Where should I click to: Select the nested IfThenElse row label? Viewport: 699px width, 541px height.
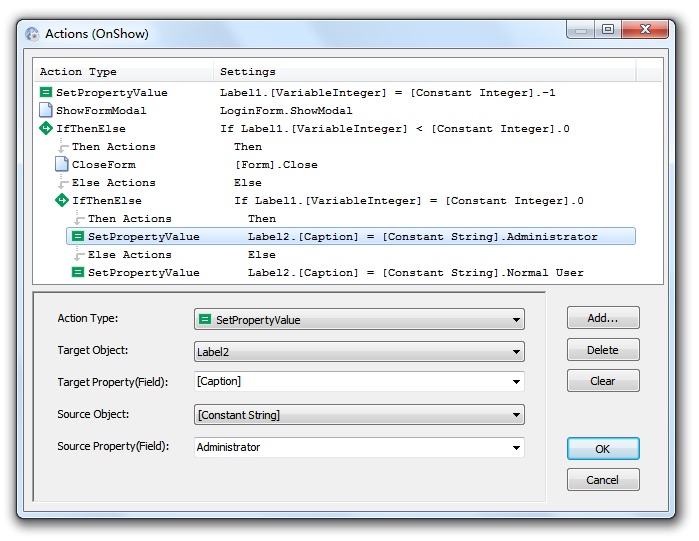click(107, 201)
